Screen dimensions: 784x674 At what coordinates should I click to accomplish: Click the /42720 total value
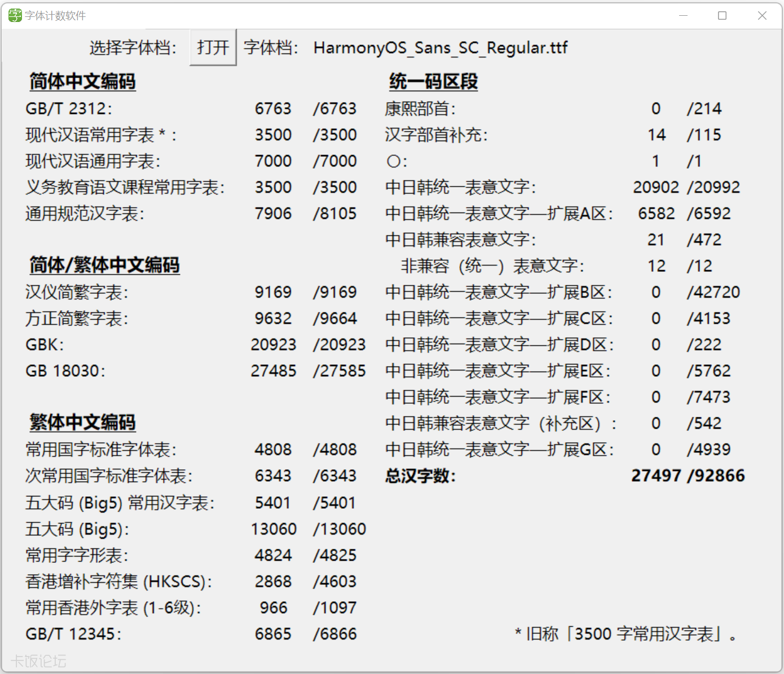coord(713,292)
